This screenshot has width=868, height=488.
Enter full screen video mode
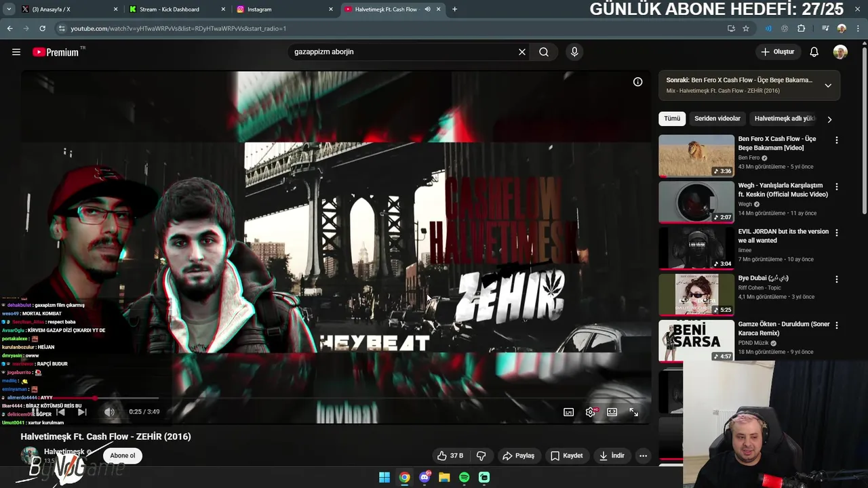pos(634,412)
